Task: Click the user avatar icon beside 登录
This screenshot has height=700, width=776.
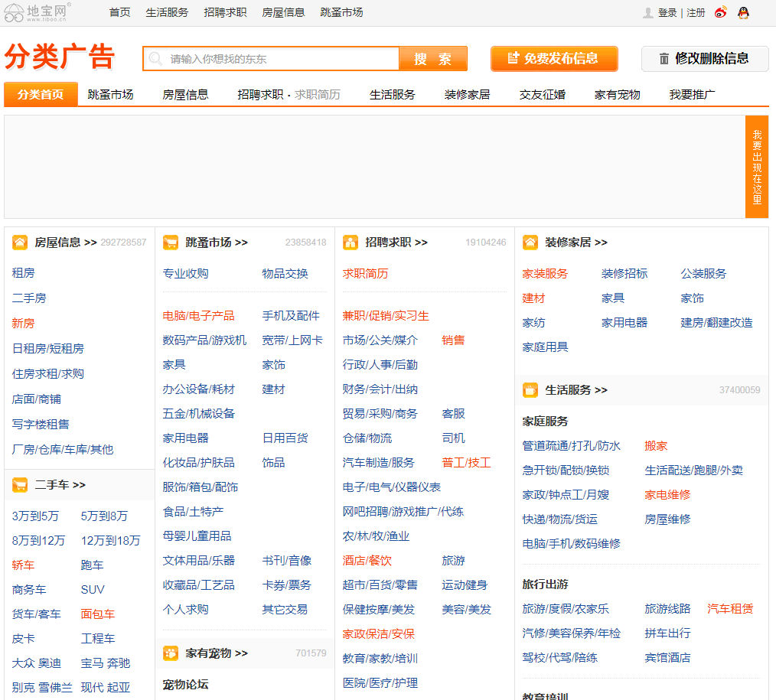Action: tap(648, 13)
